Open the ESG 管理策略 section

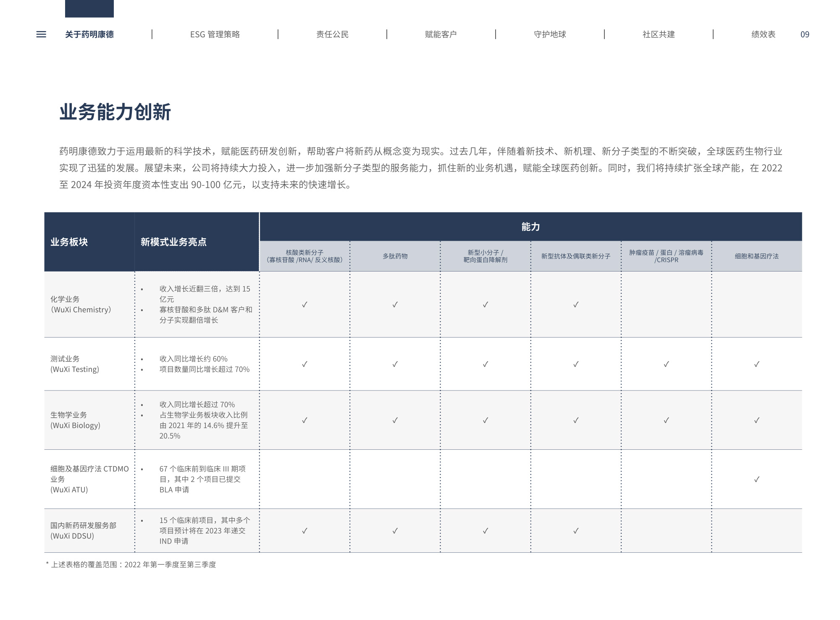point(215,34)
